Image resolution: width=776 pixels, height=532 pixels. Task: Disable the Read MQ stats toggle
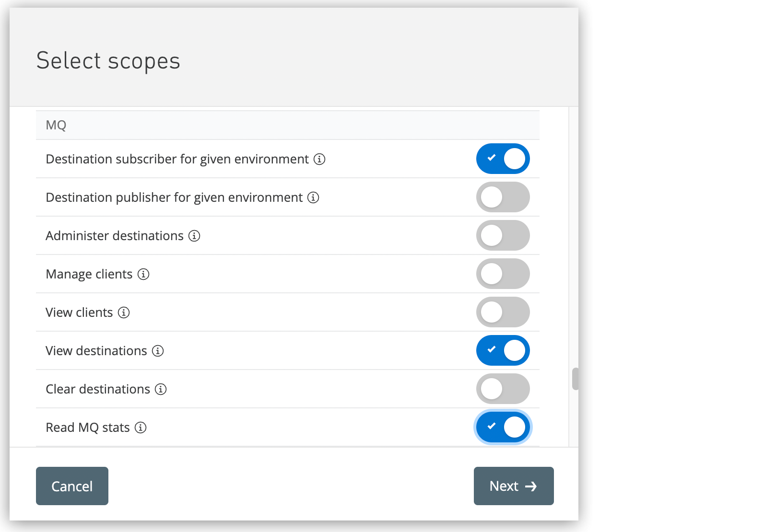pos(503,427)
